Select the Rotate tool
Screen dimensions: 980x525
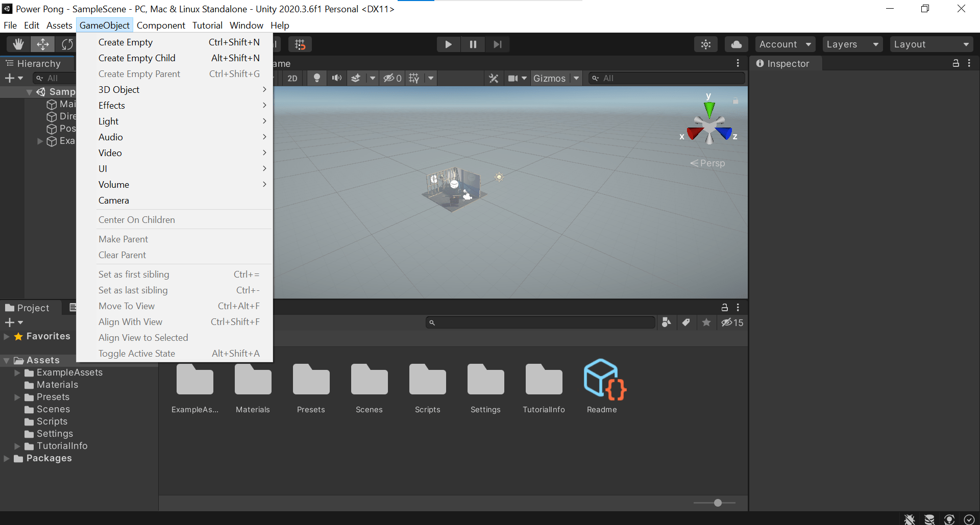click(67, 44)
